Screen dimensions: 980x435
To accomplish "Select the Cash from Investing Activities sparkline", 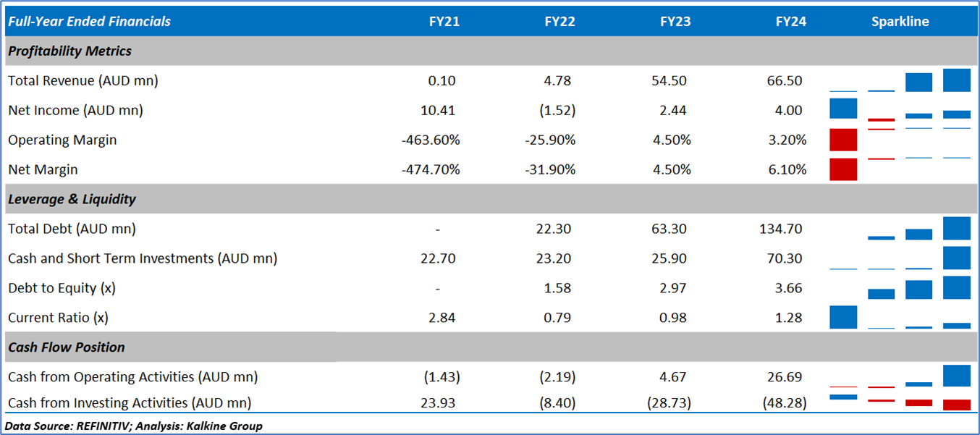I will 900,402.
